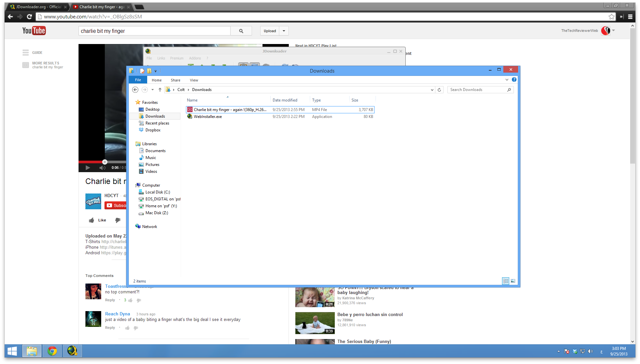Expand the Upload button dropdown arrow

[x=284, y=31]
